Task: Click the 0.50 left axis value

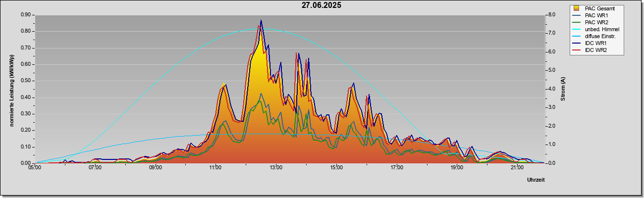Action: point(25,81)
